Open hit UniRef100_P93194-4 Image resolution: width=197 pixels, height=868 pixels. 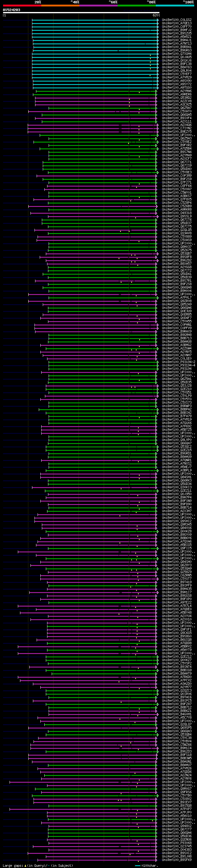[179, 365]
